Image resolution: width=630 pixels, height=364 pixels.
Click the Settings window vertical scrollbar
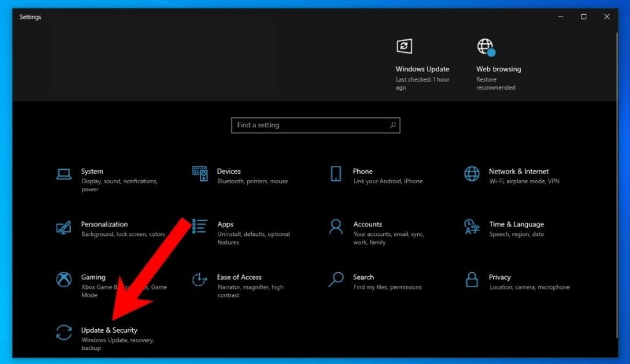(x=616, y=185)
